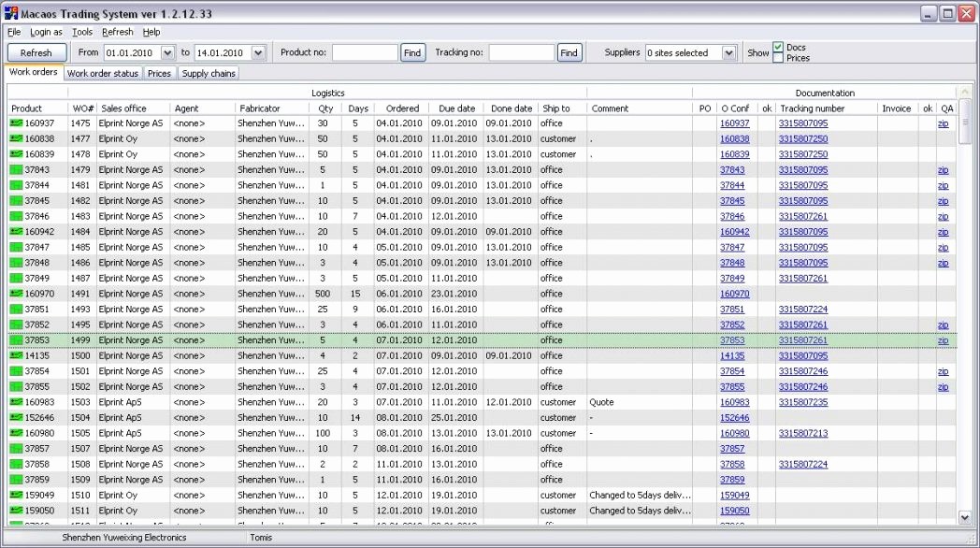
Task: Enable the Prices checkbox
Action: coord(780,57)
